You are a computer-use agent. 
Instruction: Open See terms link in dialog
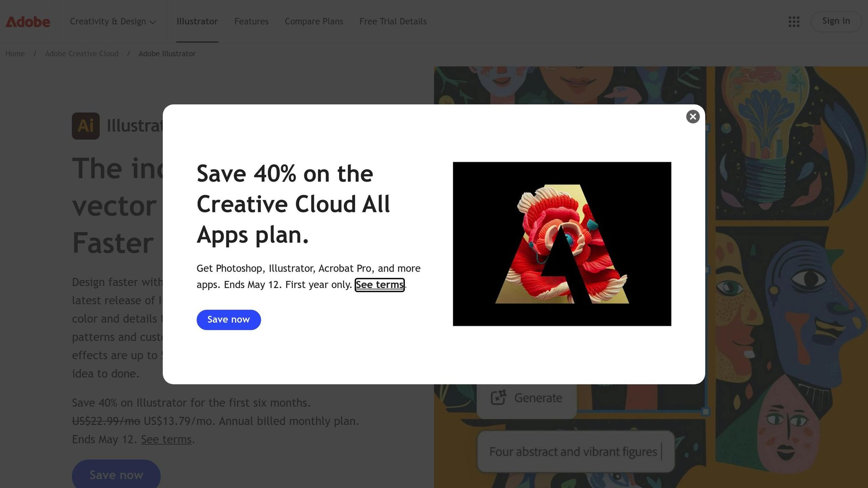[x=379, y=285]
